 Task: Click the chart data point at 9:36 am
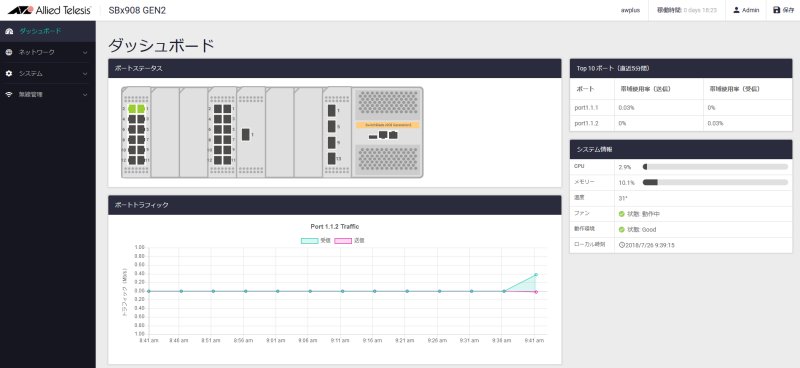(504, 291)
